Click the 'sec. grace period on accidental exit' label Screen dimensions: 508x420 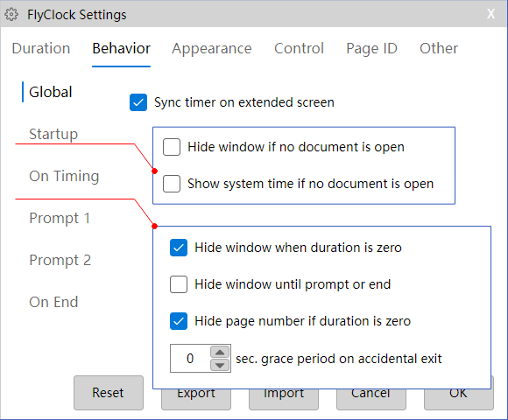click(x=339, y=359)
